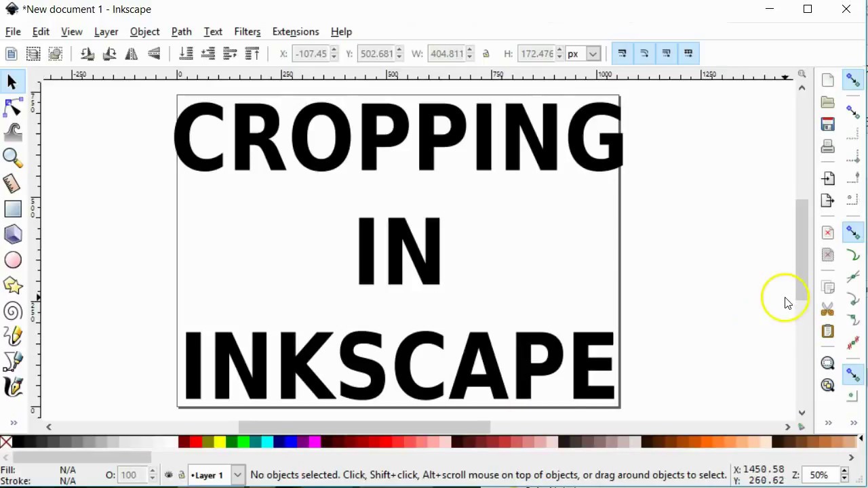Select the Measure ruler tool
Screen dimensions: 868x488
(x=12, y=183)
